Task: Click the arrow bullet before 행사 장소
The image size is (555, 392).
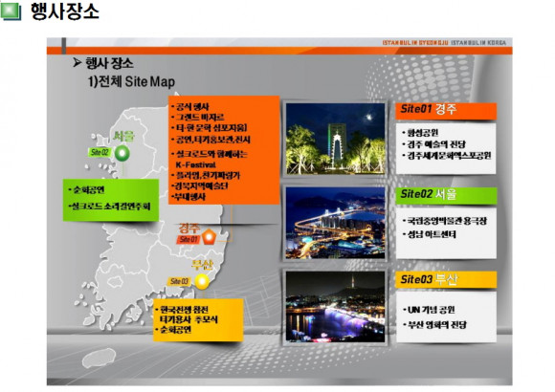Action: [x=77, y=63]
